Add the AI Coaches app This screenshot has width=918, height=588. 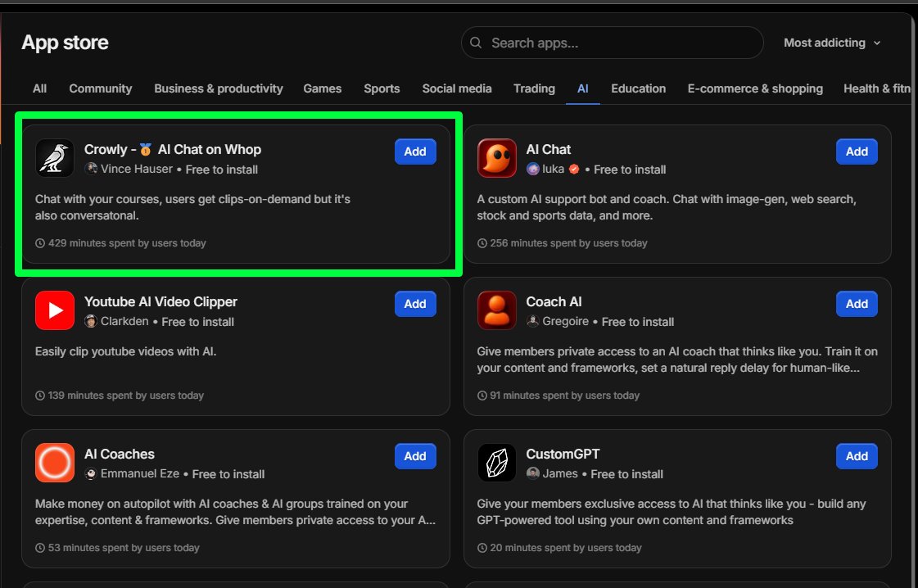[x=415, y=455]
